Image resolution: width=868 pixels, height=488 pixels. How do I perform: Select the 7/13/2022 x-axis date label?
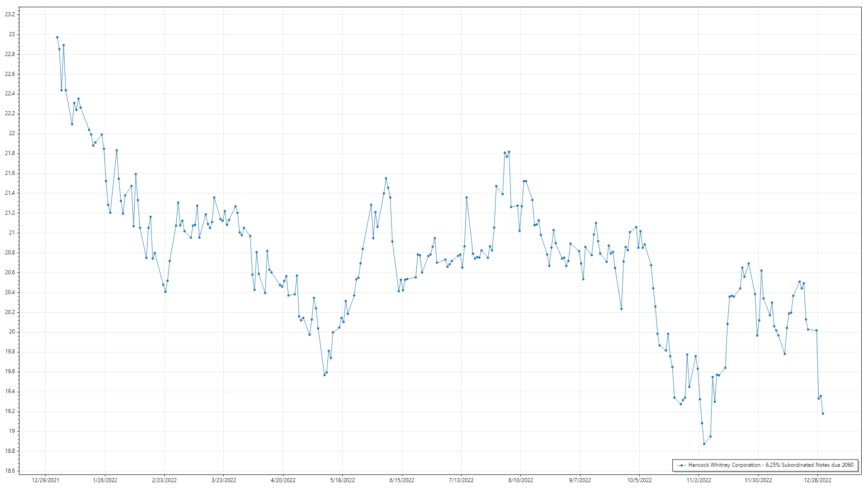click(461, 480)
